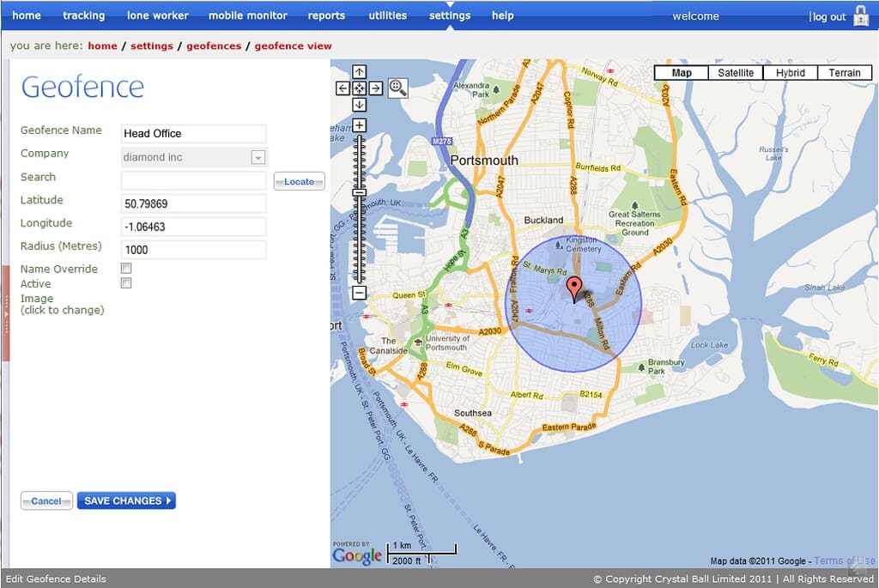Zoom out with the minus button
Viewport: 879px width, 588px height.
[360, 293]
